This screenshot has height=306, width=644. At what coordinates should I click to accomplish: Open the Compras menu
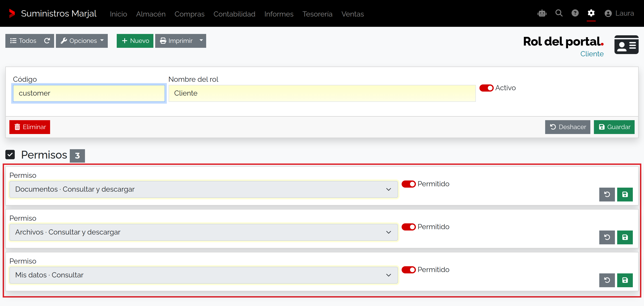pos(189,14)
